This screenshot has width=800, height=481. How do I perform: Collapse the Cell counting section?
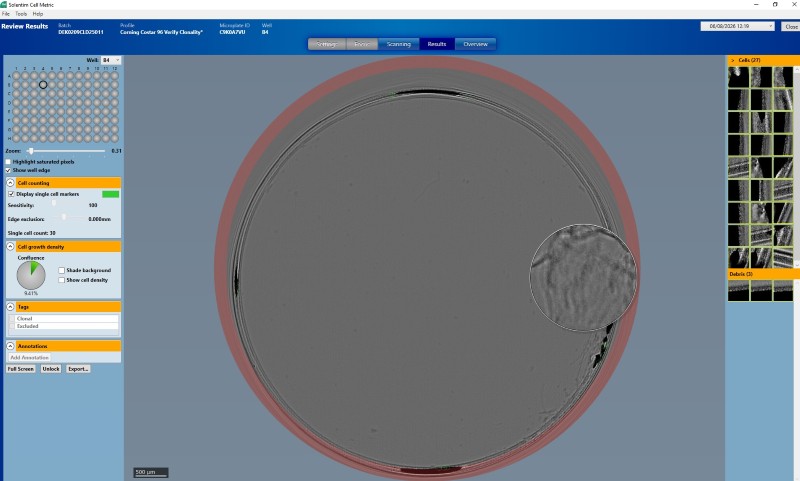tap(10, 183)
